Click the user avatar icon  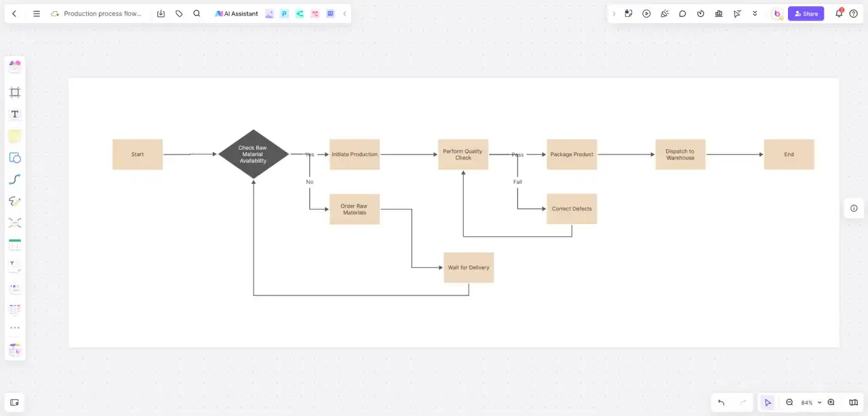point(777,14)
